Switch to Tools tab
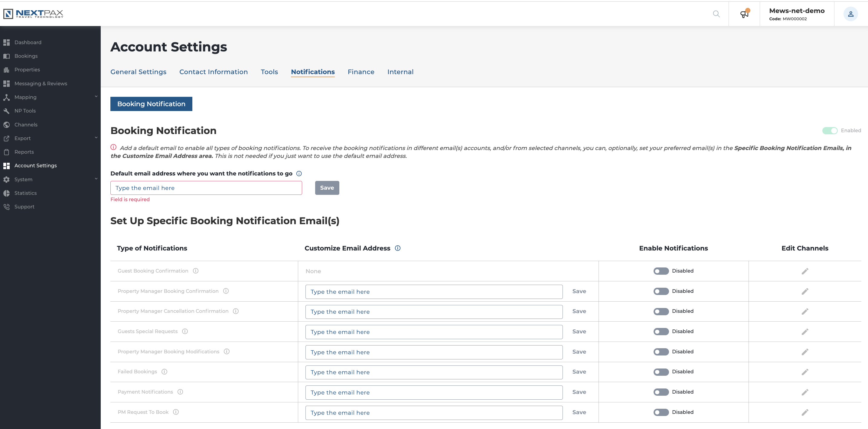Screen dimensions: 868x429 point(269,72)
